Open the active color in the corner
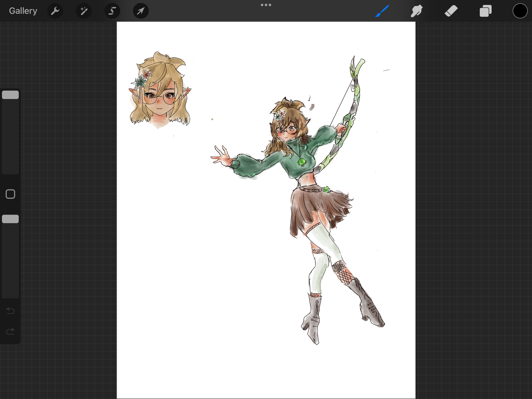Viewport: 532px width, 399px height. point(520,11)
